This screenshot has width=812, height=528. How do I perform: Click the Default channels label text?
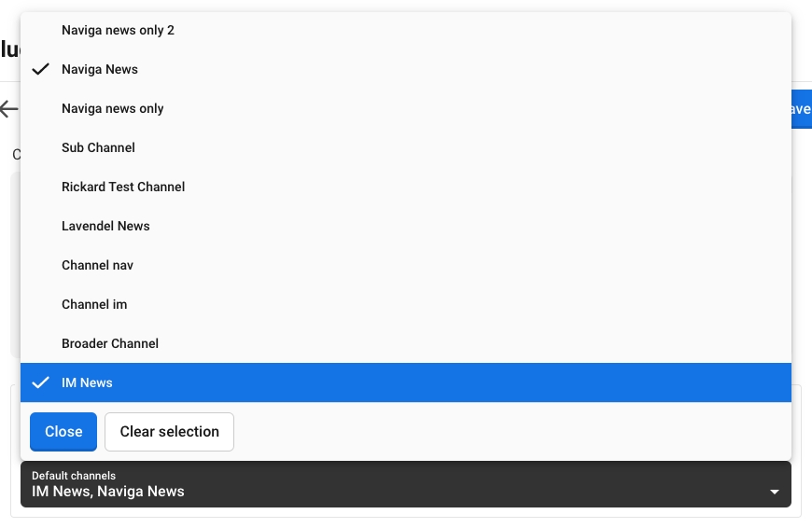click(73, 476)
